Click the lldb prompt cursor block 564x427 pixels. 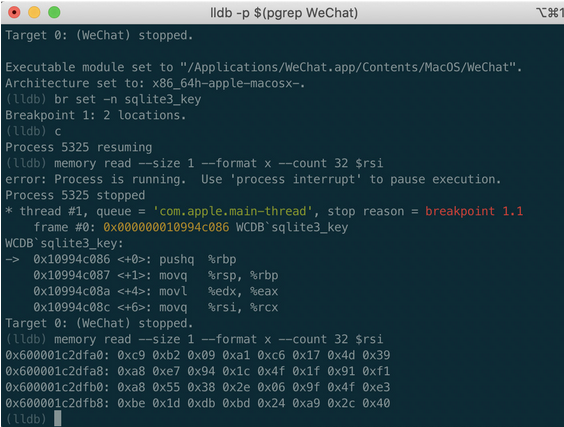click(58, 419)
